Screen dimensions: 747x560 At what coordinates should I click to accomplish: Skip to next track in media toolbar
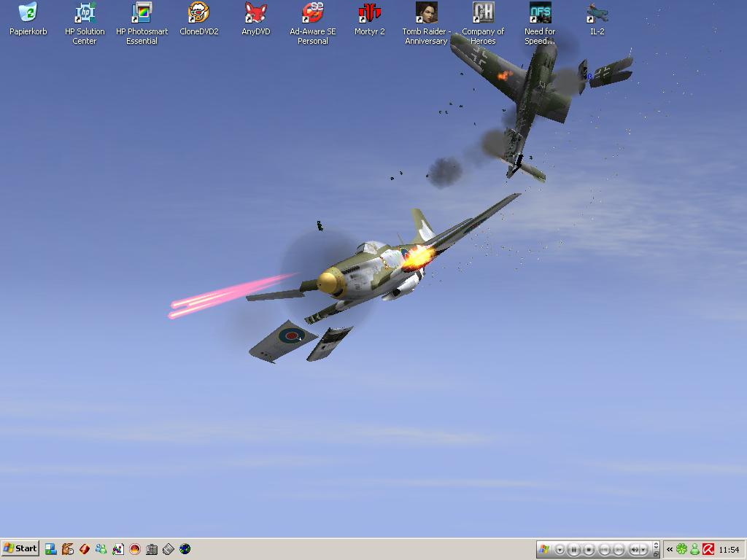pos(619,550)
